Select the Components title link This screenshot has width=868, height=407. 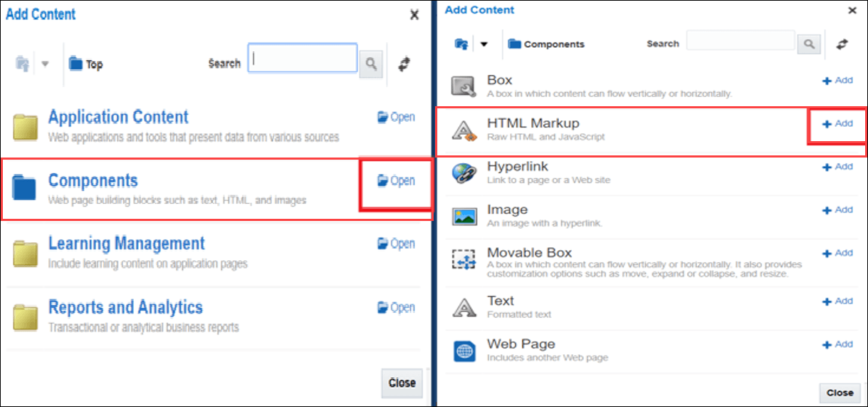[93, 180]
